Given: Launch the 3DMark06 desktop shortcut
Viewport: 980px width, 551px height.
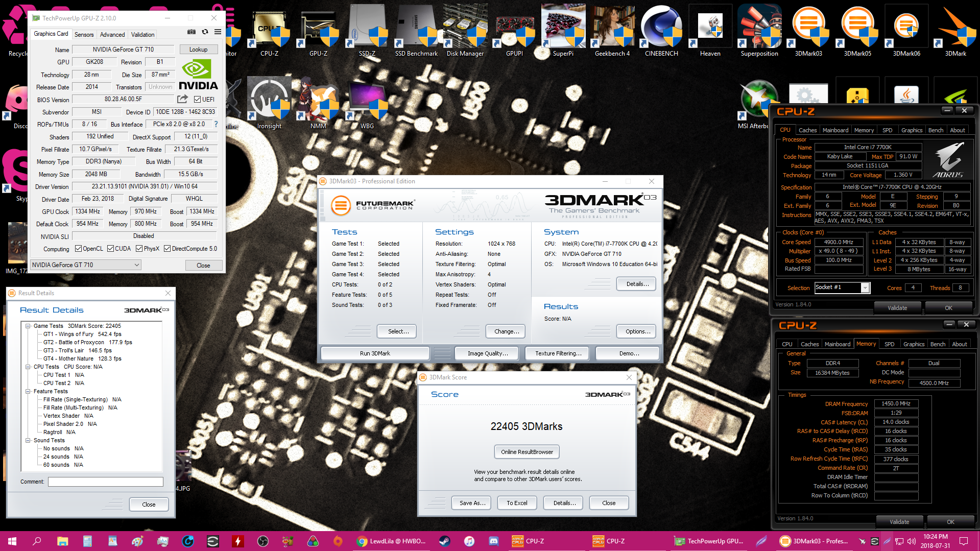Looking at the screenshot, I should click(x=906, y=31).
